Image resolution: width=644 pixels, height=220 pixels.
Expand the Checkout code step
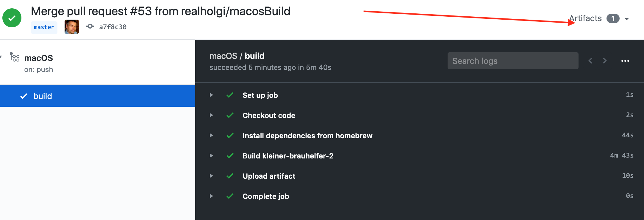click(211, 115)
